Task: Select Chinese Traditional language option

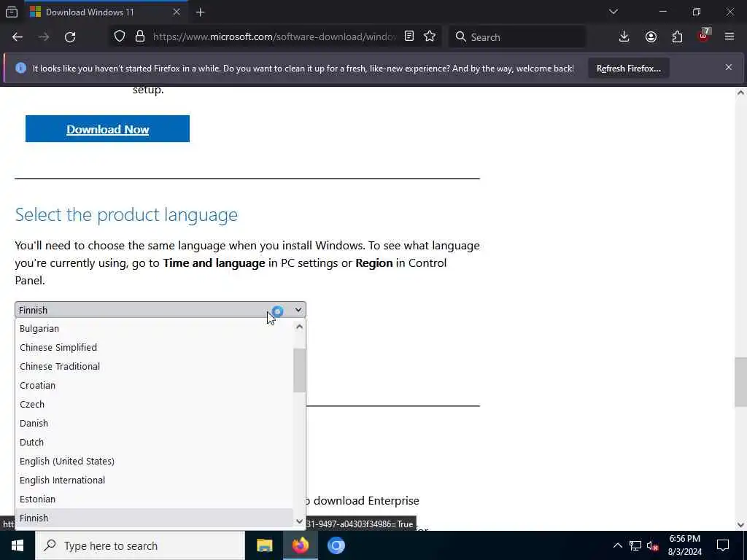Action: [x=155, y=367]
